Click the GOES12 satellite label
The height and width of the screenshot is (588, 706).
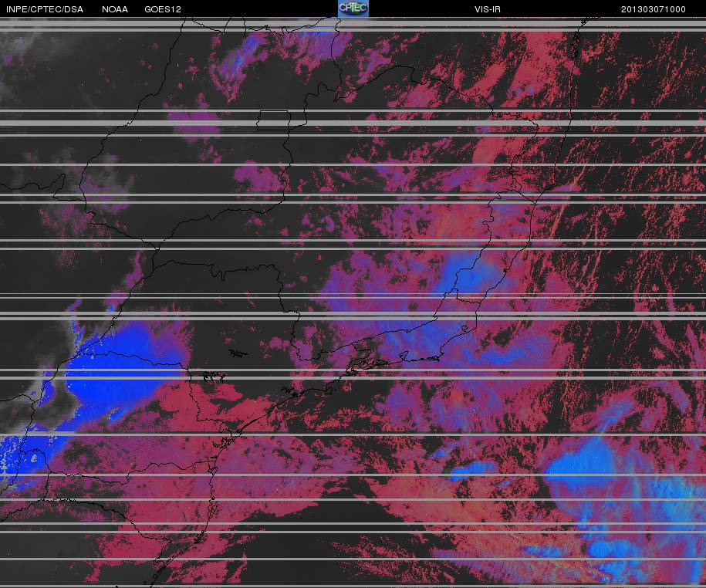(163, 9)
